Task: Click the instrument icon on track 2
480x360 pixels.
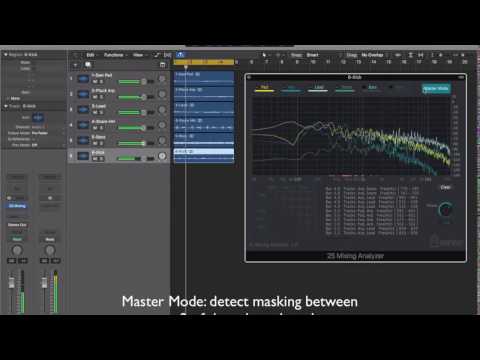Action: click(x=83, y=94)
